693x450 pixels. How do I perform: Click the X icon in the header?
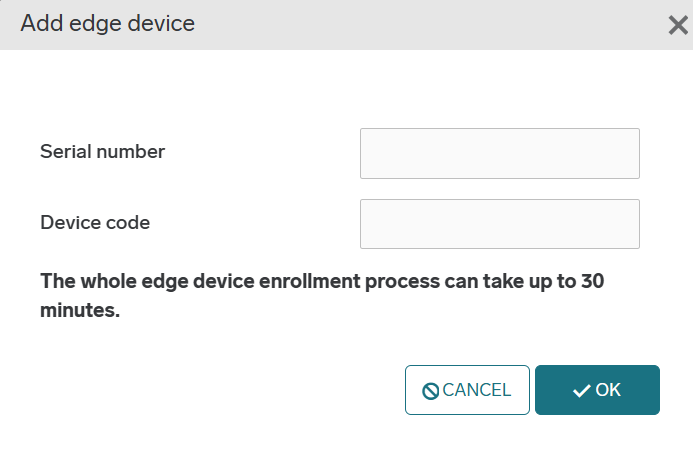678,26
